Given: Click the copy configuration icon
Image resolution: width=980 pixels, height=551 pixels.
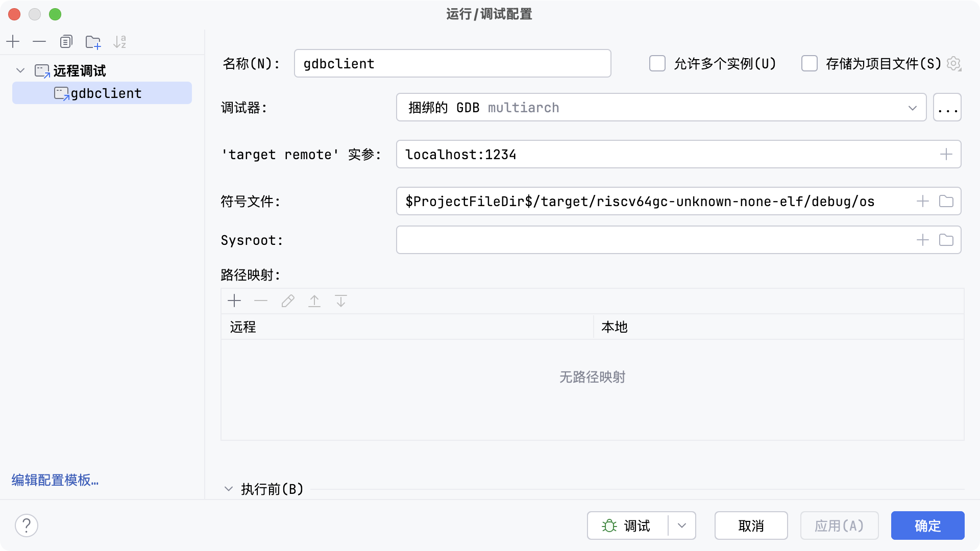Looking at the screenshot, I should tap(66, 41).
